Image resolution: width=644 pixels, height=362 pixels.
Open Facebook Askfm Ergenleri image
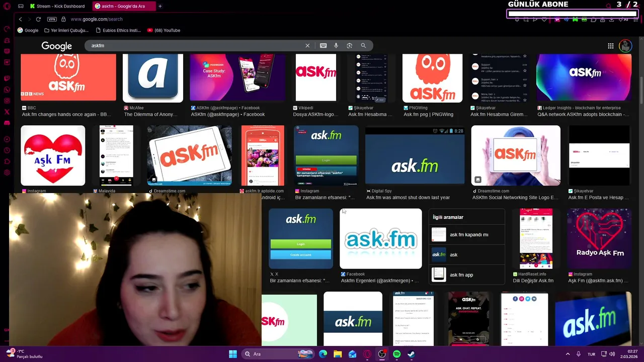pos(381,239)
